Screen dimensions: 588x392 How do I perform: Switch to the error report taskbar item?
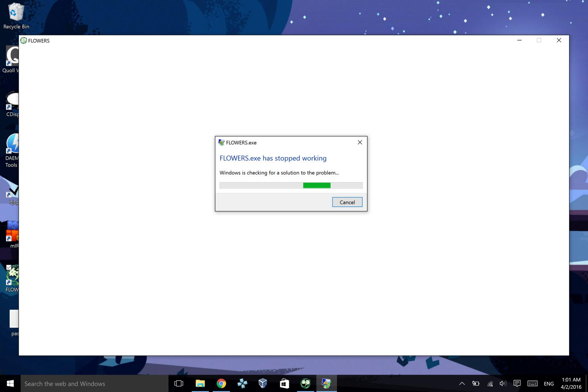click(x=326, y=383)
